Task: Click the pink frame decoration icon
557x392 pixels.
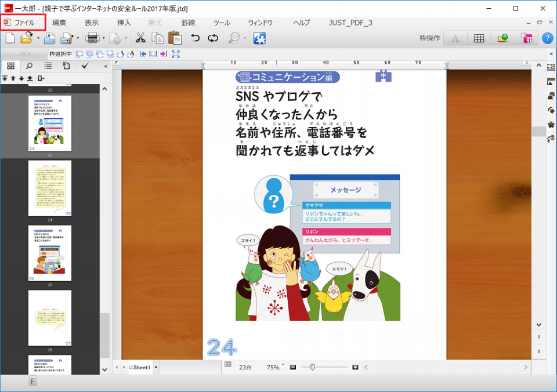Action: [x=527, y=38]
